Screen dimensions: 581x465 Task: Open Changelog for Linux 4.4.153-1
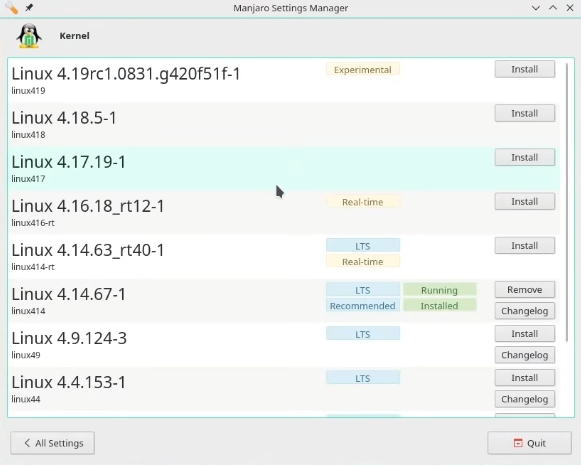click(525, 399)
